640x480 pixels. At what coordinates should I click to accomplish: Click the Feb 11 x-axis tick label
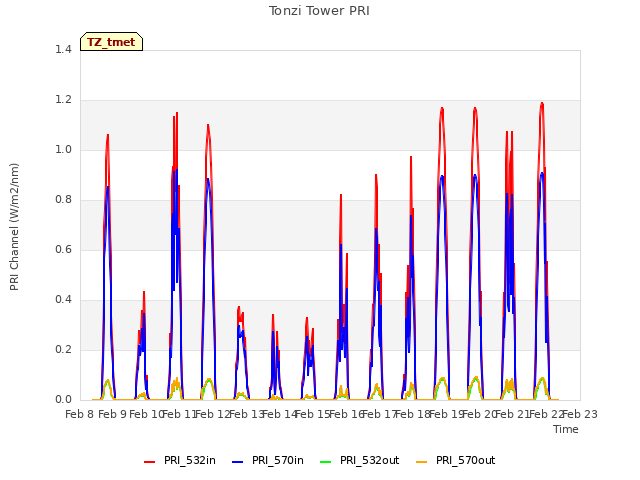pyautogui.click(x=180, y=414)
